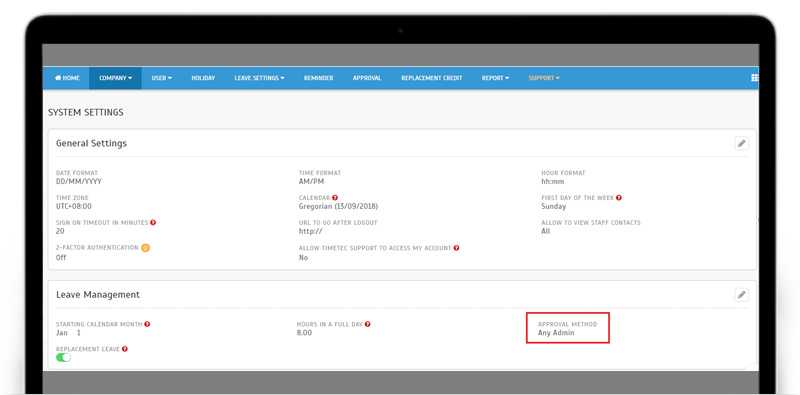The image size is (800, 395).
Task: Edit General Settings with pencil icon
Action: (741, 143)
